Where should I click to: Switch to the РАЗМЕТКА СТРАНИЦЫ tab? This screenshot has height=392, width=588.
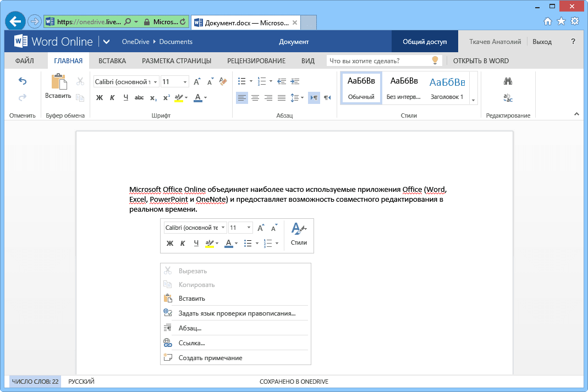point(176,60)
